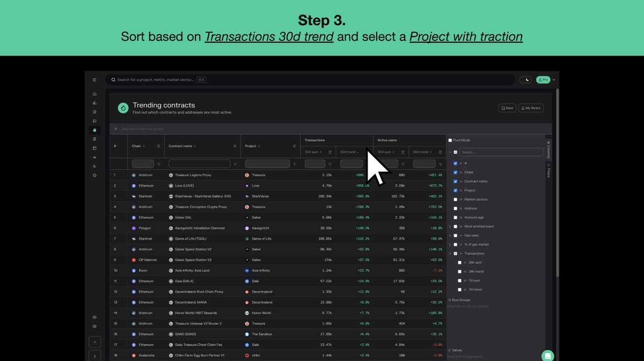The width and height of the screenshot is (644, 361).
Task: Check the 24h sum column checkbox
Action: point(459,263)
